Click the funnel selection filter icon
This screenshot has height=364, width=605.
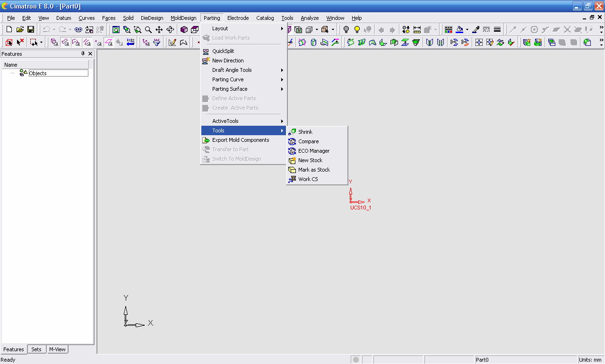click(x=157, y=43)
